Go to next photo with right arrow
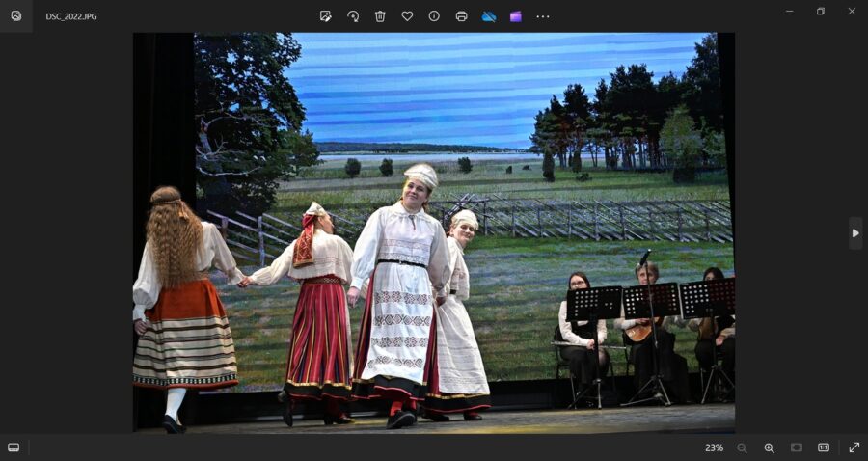The width and height of the screenshot is (868, 461). (x=855, y=233)
